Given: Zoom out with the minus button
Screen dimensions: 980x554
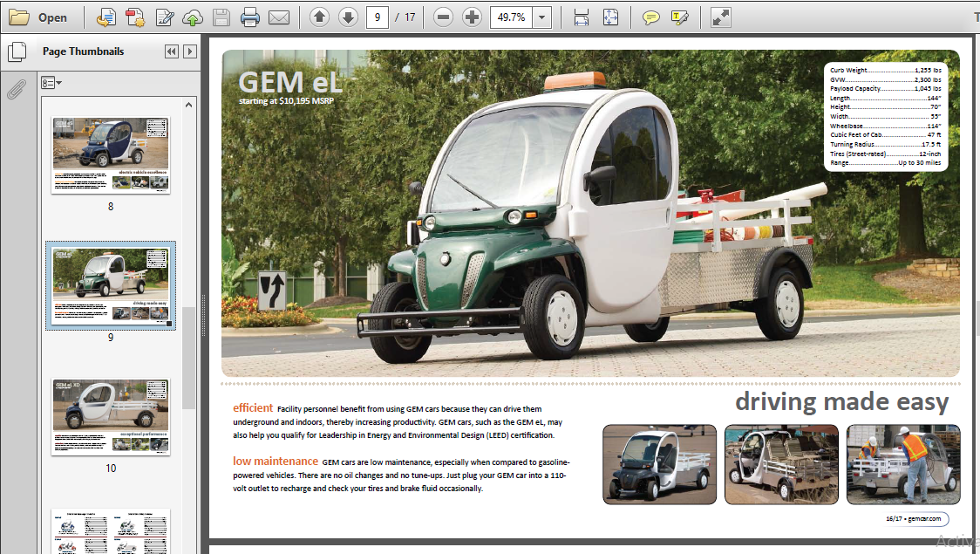Looking at the screenshot, I should click(443, 17).
